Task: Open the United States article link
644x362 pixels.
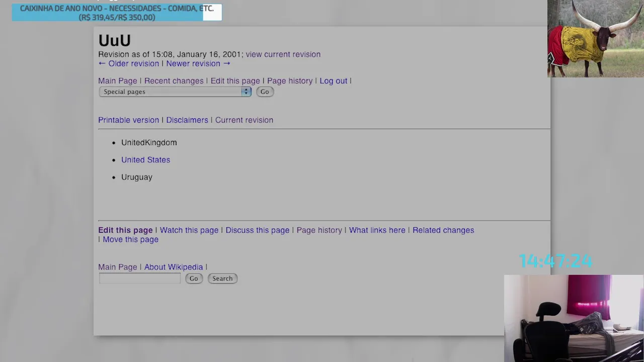Action: [145, 159]
